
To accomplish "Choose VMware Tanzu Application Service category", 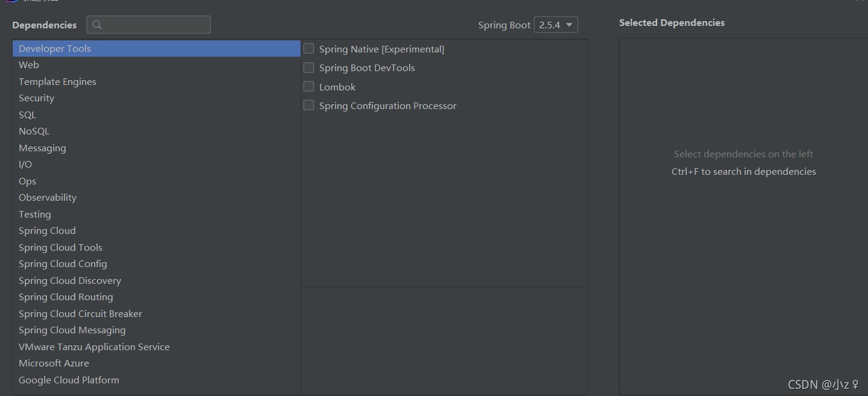I will (x=157, y=347).
